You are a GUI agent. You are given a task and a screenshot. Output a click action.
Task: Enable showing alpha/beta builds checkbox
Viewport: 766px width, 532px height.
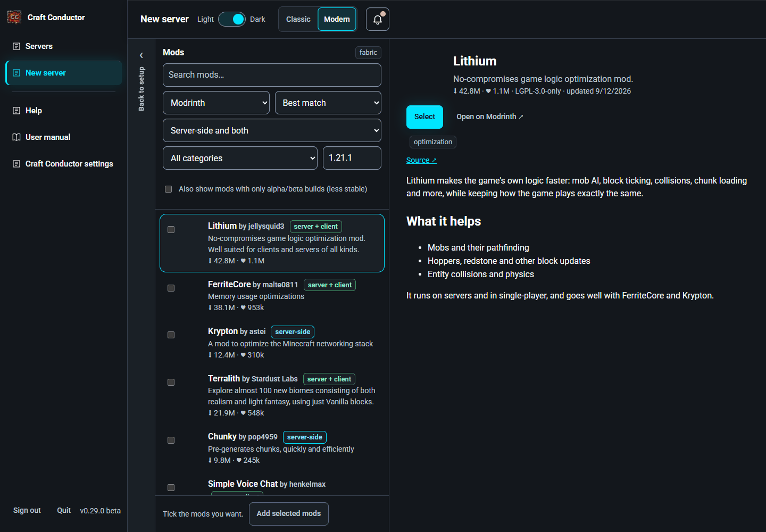click(169, 189)
